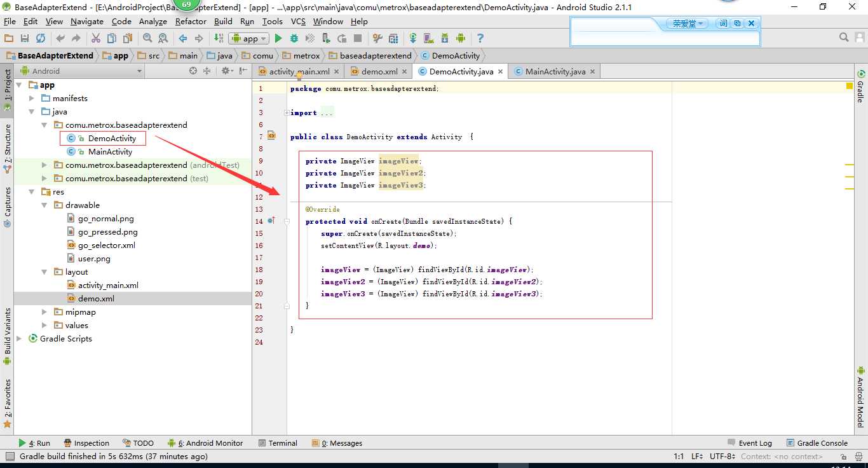Switch to the MainActivity.java editor tab
The image size is (868, 468).
555,71
